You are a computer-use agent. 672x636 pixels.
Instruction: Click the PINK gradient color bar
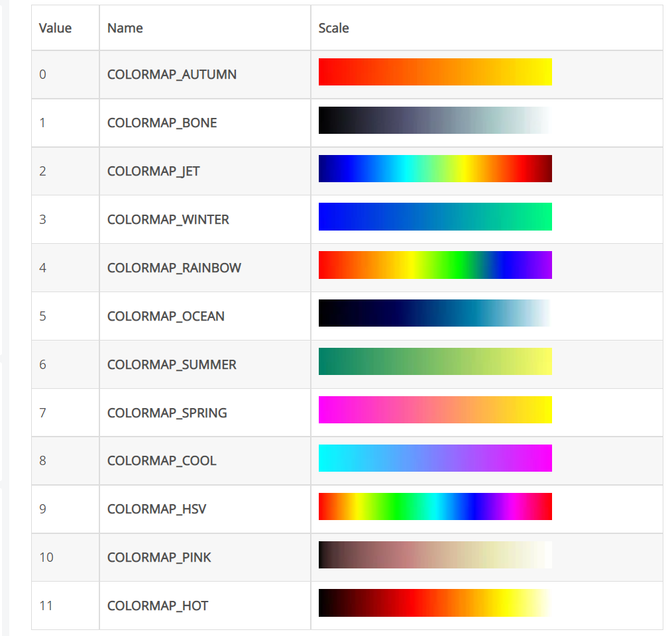pyautogui.click(x=435, y=555)
